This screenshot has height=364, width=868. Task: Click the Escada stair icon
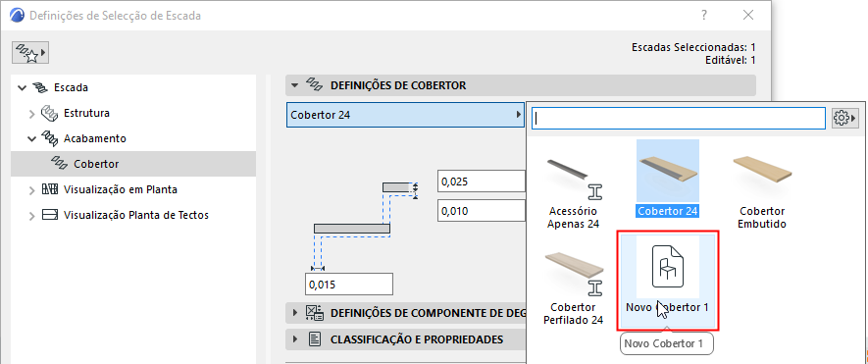tap(40, 87)
